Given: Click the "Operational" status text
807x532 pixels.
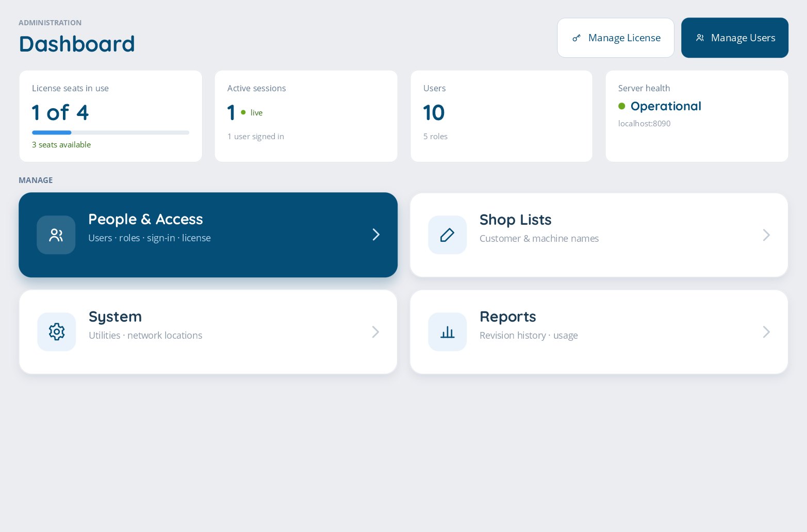Looking at the screenshot, I should coord(666,106).
